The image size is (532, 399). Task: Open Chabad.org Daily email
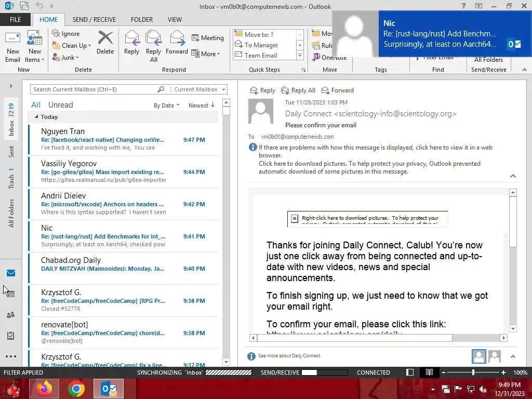(x=124, y=268)
